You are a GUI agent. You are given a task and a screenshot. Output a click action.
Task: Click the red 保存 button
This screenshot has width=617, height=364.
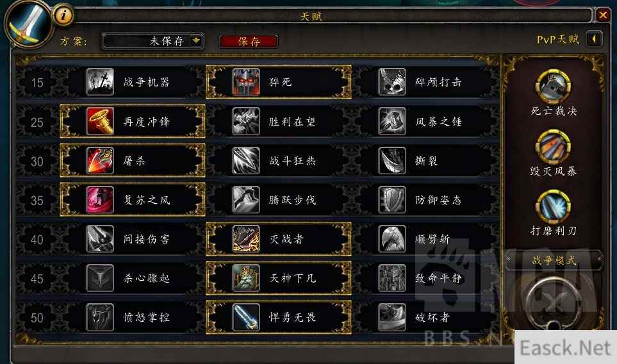[249, 41]
